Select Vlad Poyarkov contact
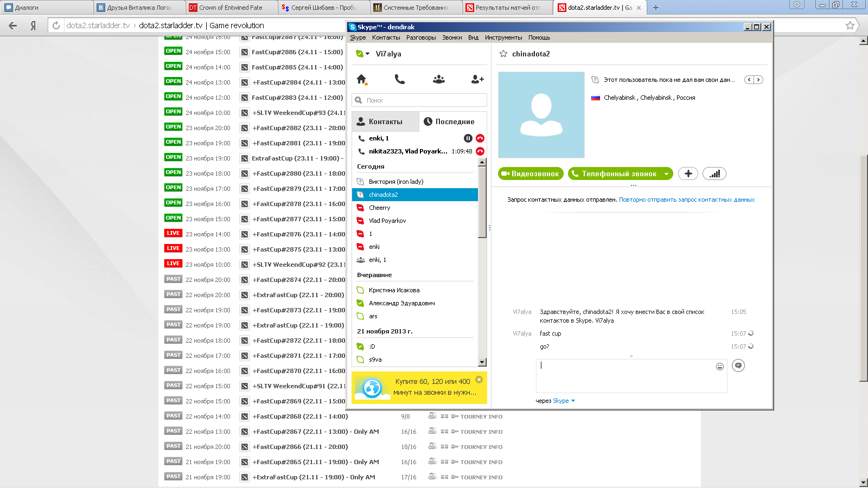The image size is (868, 488). (415, 221)
